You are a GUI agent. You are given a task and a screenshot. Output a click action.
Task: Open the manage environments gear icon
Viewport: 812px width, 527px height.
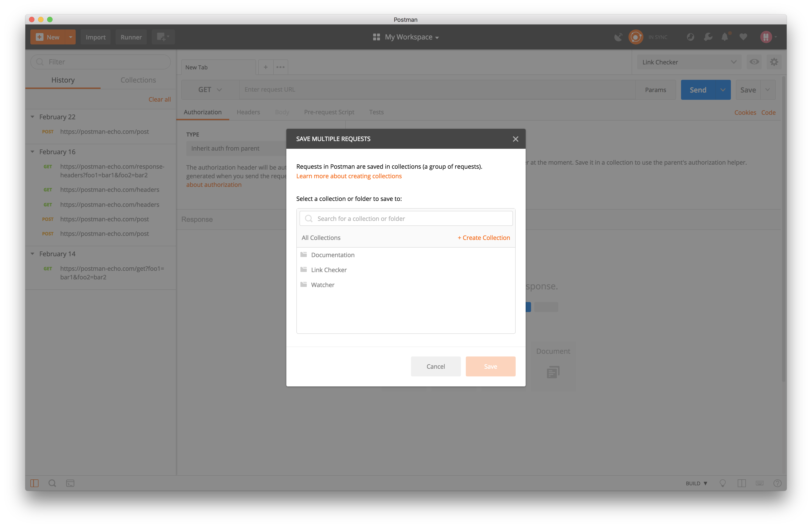[774, 62]
